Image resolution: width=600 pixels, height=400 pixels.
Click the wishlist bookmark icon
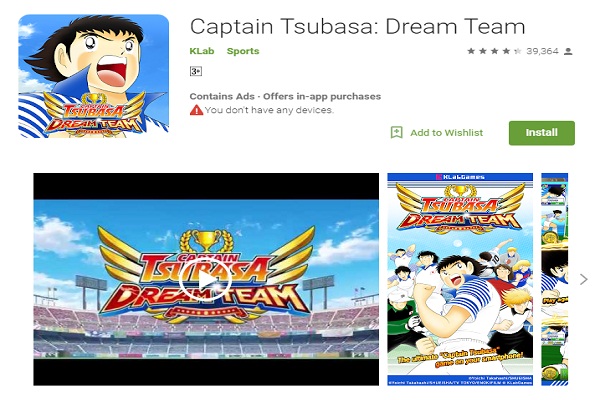point(397,132)
